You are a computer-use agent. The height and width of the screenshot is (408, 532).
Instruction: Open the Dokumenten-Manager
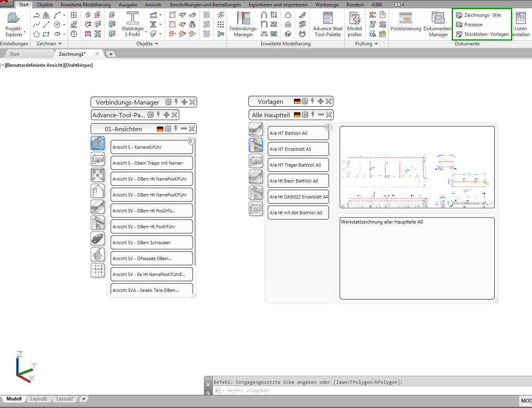coord(438,24)
